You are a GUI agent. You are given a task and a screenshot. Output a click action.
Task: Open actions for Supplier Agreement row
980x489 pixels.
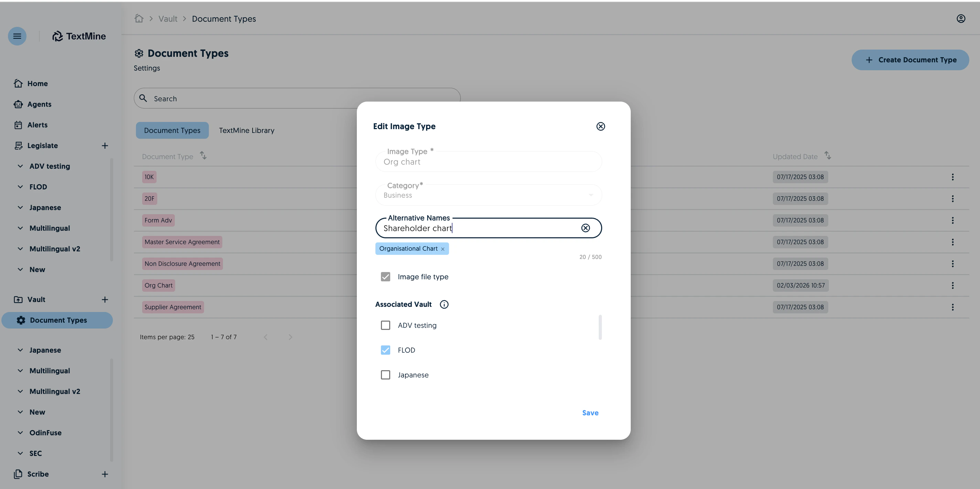point(952,307)
